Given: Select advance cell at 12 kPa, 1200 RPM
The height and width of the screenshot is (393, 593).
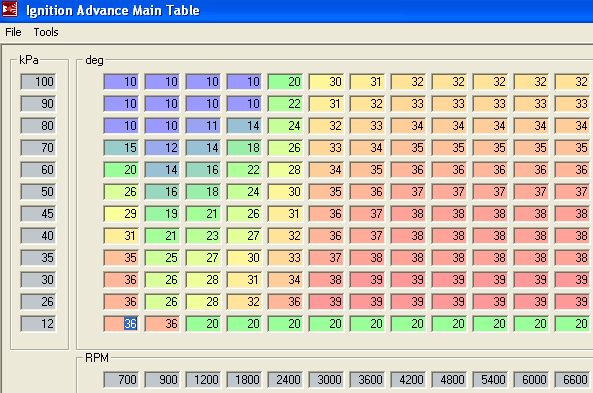Looking at the screenshot, I should (203, 324).
